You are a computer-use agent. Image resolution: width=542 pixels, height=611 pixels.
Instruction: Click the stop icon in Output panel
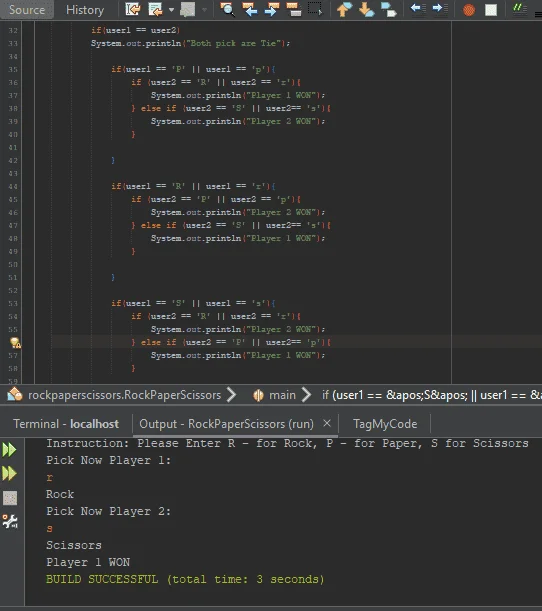(10, 498)
